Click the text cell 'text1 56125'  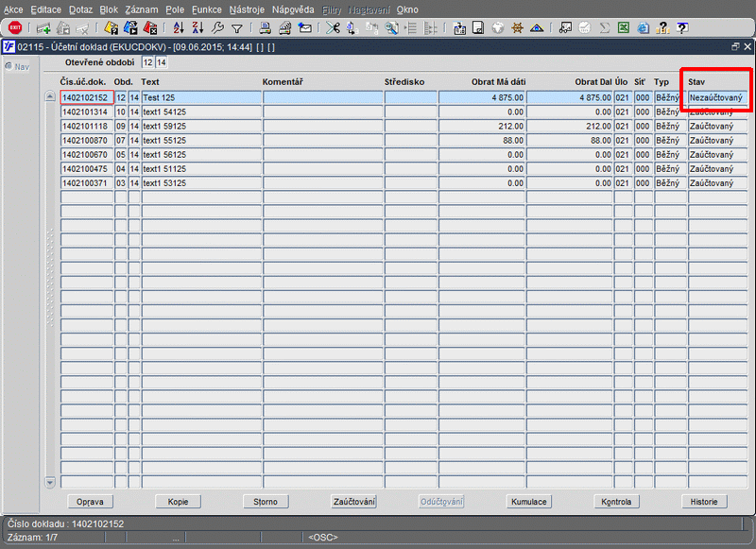point(201,155)
